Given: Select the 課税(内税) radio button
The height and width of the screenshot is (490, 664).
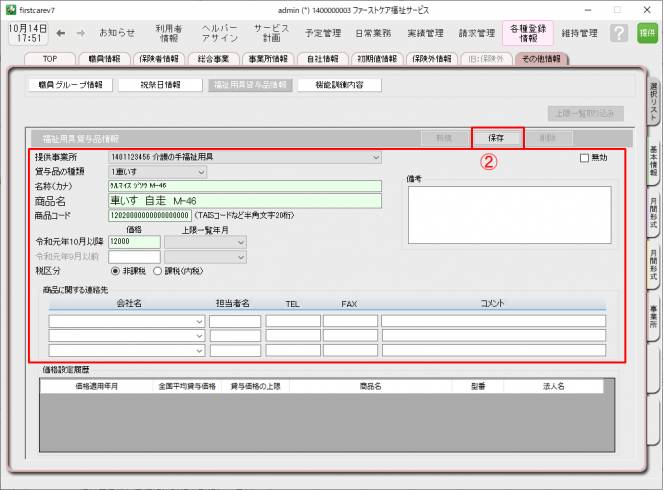Looking at the screenshot, I should tap(157, 270).
